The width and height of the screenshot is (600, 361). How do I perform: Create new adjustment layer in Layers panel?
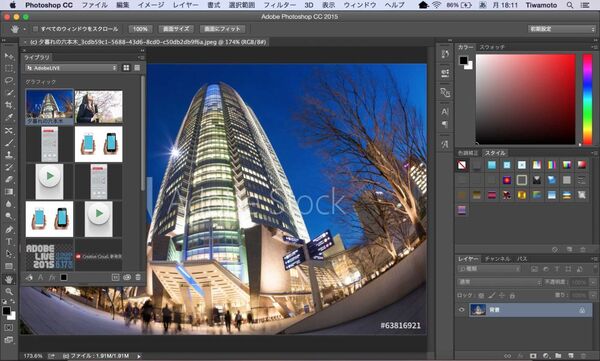pos(546,356)
